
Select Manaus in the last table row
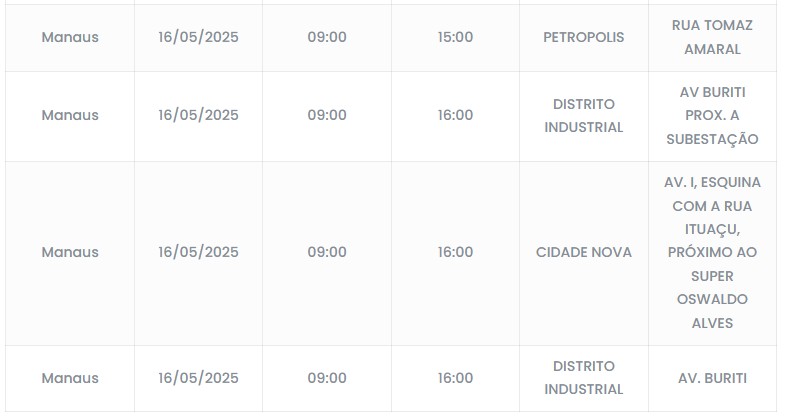[70, 378]
